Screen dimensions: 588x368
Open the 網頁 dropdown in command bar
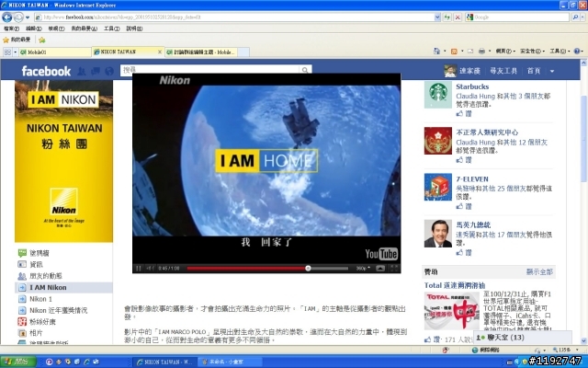[x=505, y=52]
